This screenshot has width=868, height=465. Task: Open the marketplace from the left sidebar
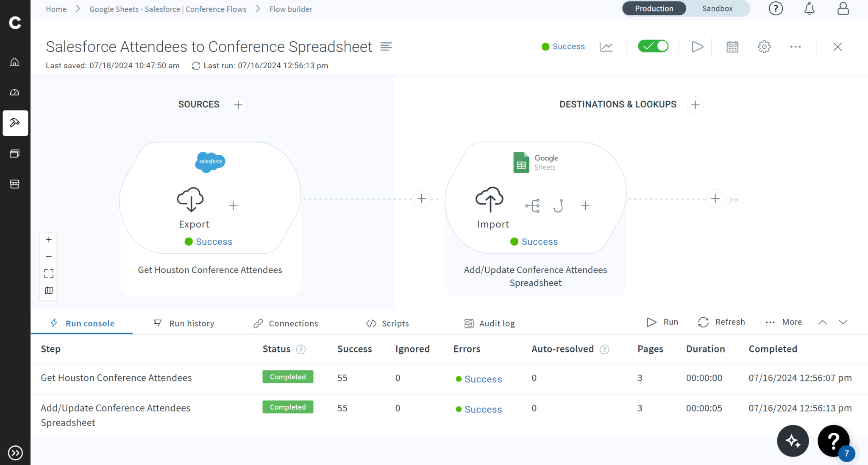tap(15, 184)
